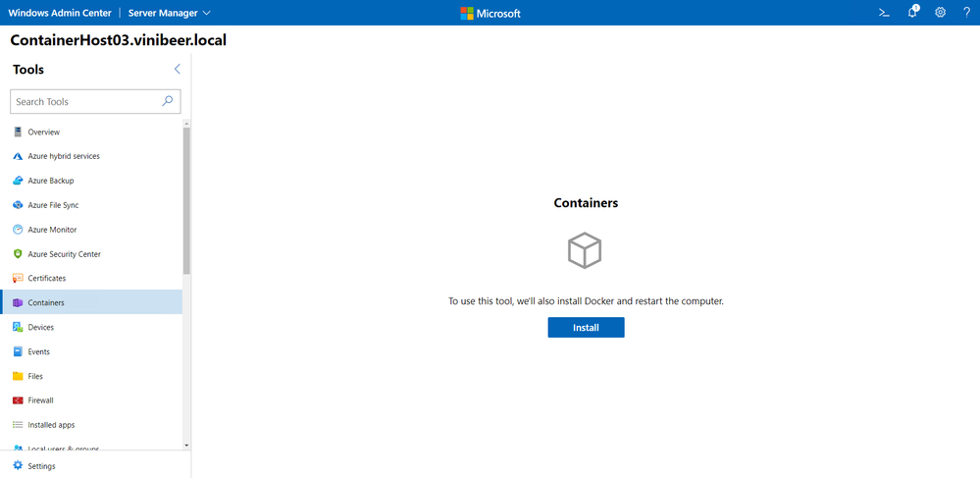Click the Microsoft logo

(490, 13)
